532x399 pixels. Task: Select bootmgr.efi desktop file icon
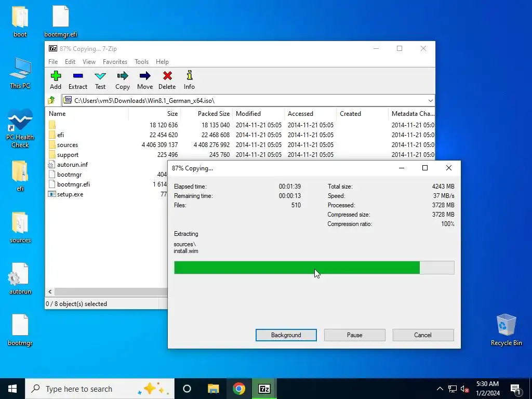[61, 21]
